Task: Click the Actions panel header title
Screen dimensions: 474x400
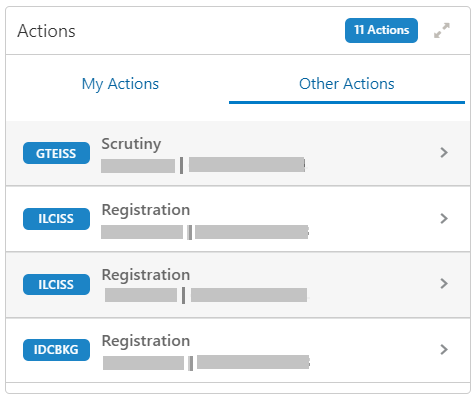Action: pyautogui.click(x=46, y=31)
